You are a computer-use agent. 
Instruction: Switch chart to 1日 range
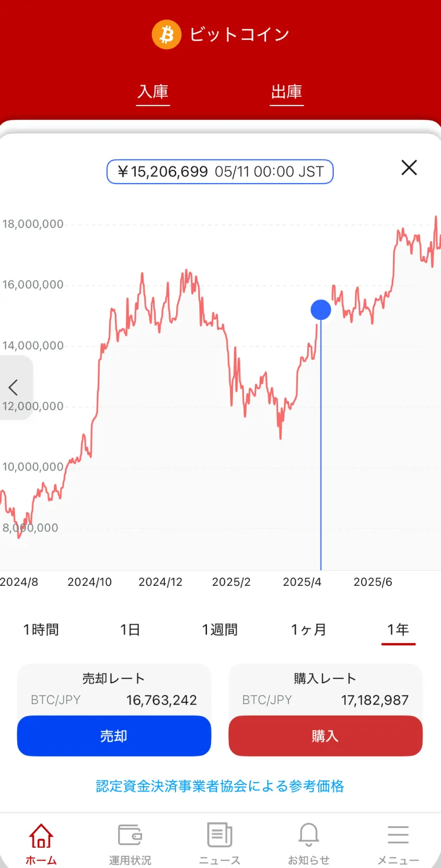point(130,630)
